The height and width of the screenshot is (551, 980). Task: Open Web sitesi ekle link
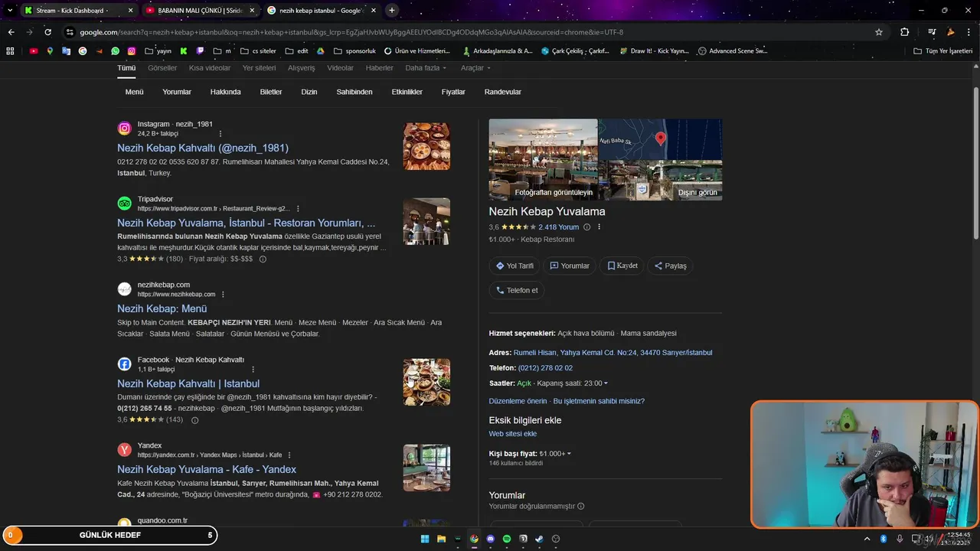click(513, 434)
